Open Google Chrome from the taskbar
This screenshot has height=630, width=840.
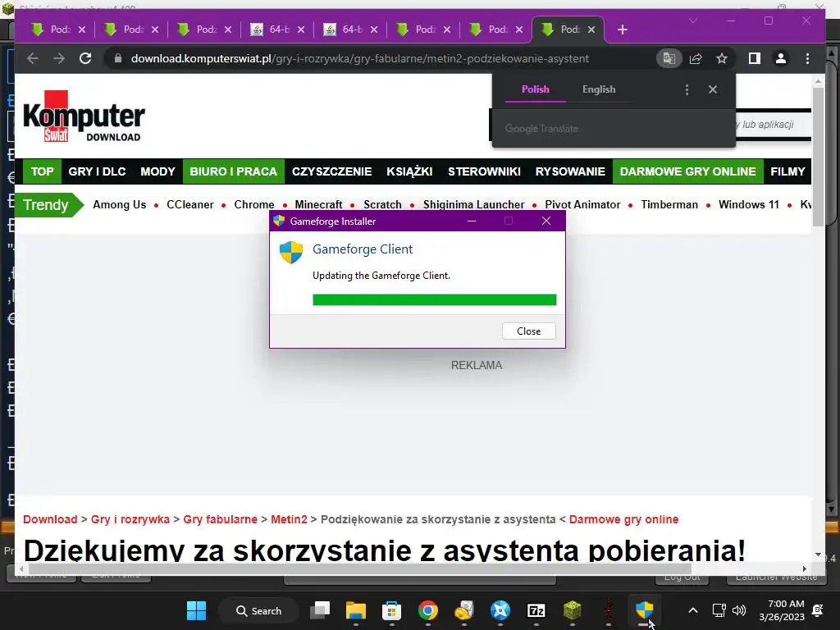(x=428, y=610)
